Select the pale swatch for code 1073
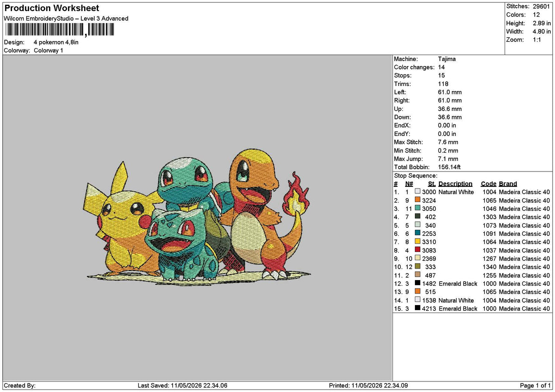This screenshot has width=555, height=392. 418,225
